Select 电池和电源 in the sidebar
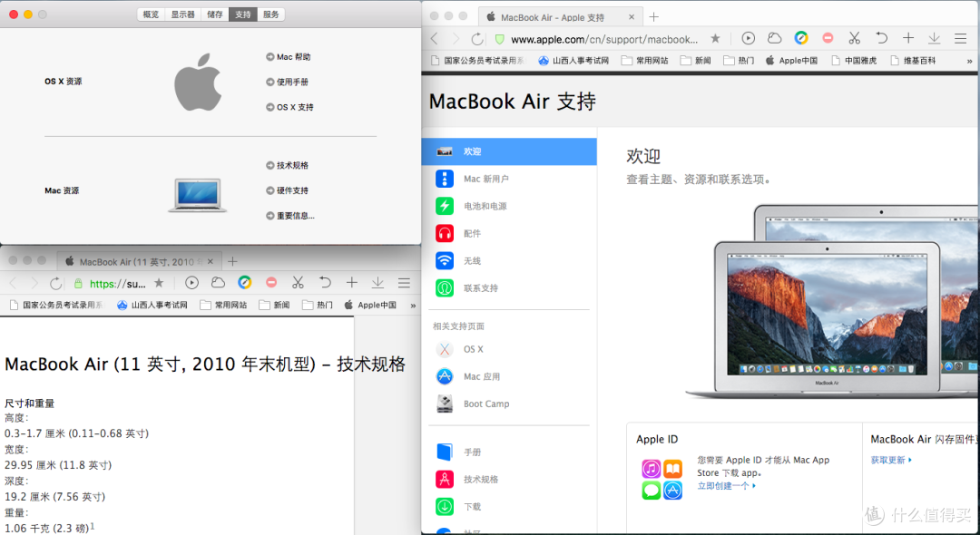 click(x=509, y=206)
